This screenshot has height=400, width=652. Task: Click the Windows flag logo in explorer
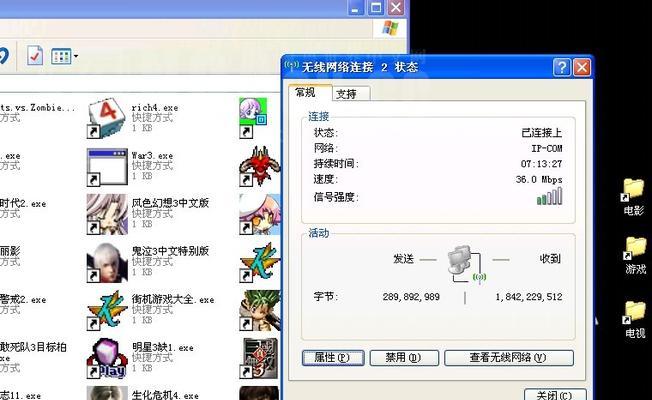(390, 28)
